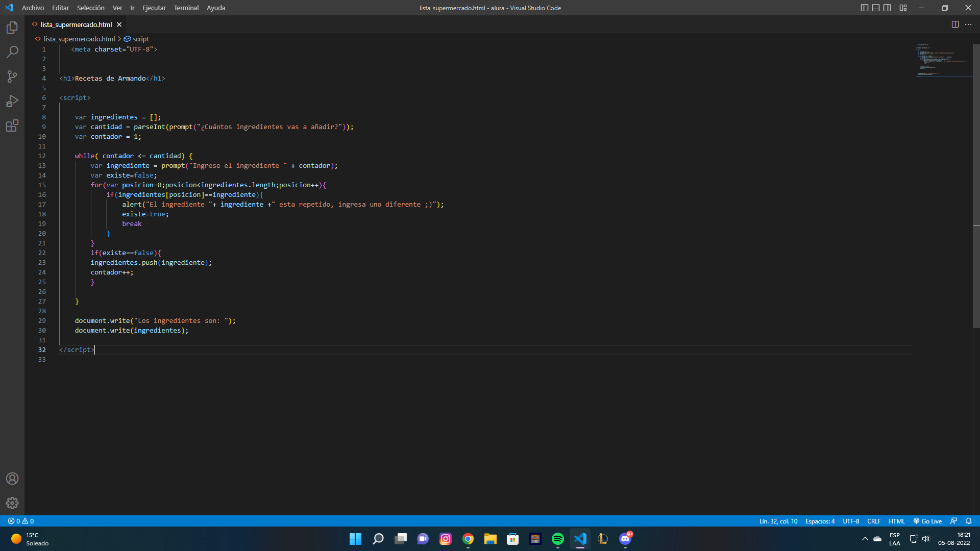Open the Run and Debug view
980x551 pixels.
coord(12,101)
